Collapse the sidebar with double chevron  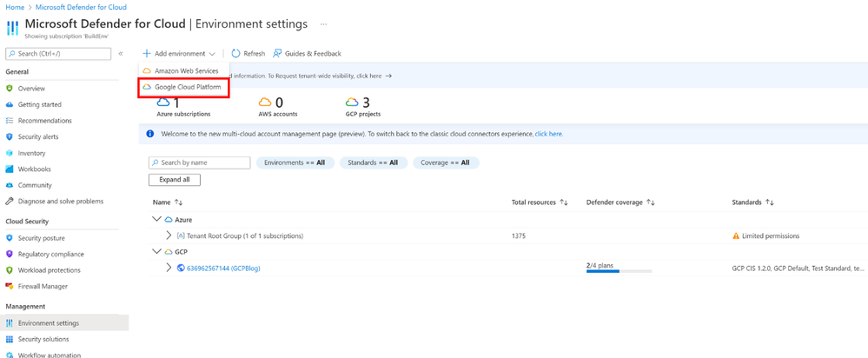[121, 54]
